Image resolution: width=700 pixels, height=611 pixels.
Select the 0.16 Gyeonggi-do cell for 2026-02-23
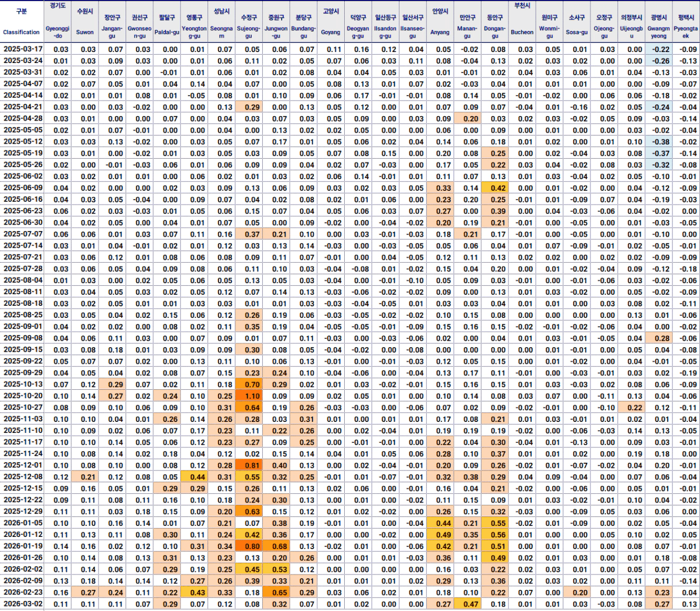point(58,592)
